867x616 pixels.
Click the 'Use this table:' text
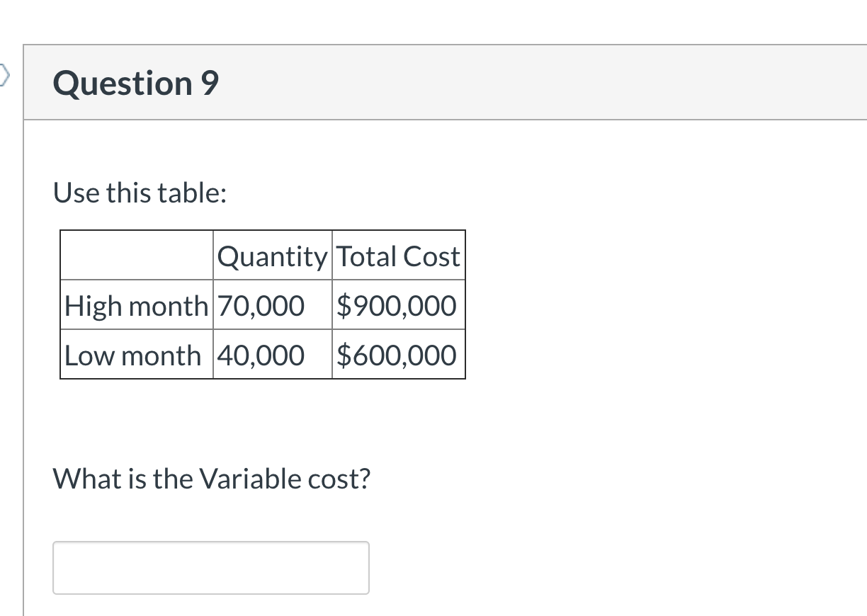[x=140, y=192]
